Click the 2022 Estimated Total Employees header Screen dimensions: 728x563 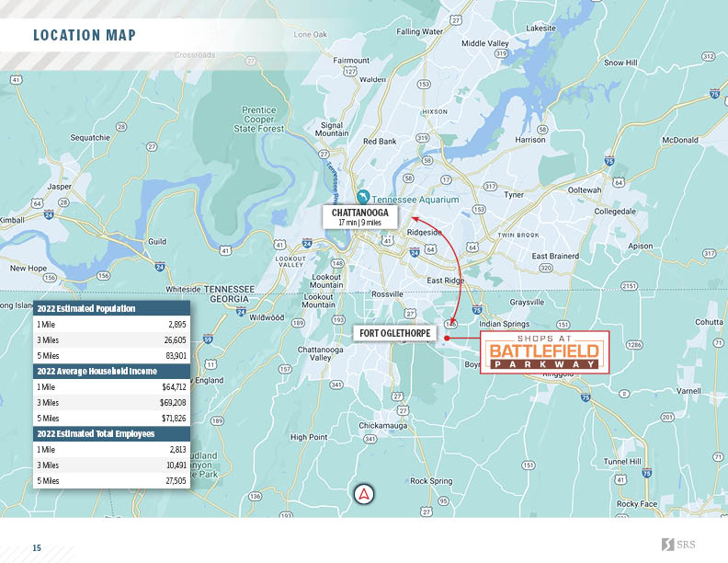pyautogui.click(x=111, y=433)
